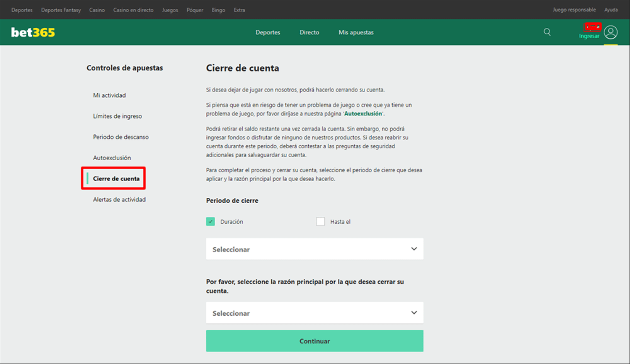Open Mi actividad in sidebar
Viewport: 630px width, 364px height.
tap(110, 95)
